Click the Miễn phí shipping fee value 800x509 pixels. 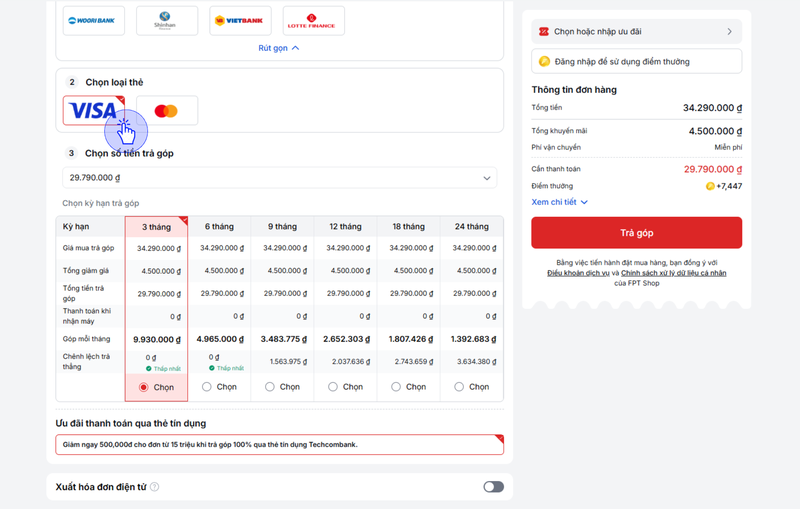(x=728, y=147)
